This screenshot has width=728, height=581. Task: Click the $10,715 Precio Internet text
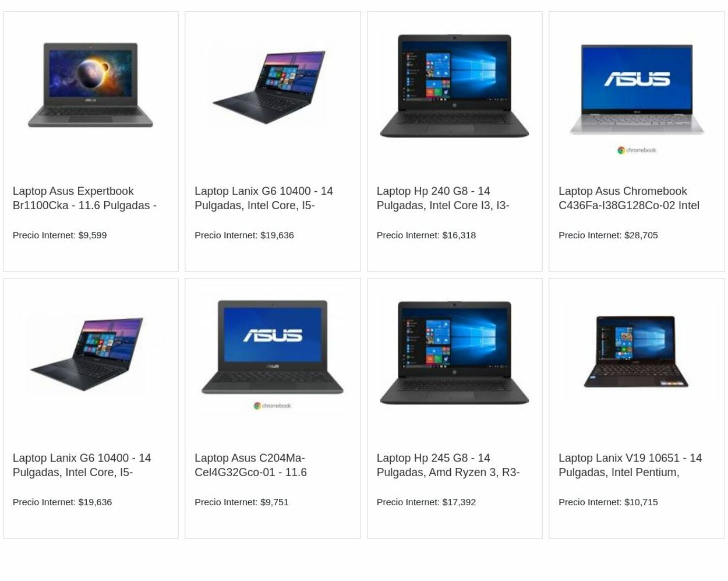(608, 502)
